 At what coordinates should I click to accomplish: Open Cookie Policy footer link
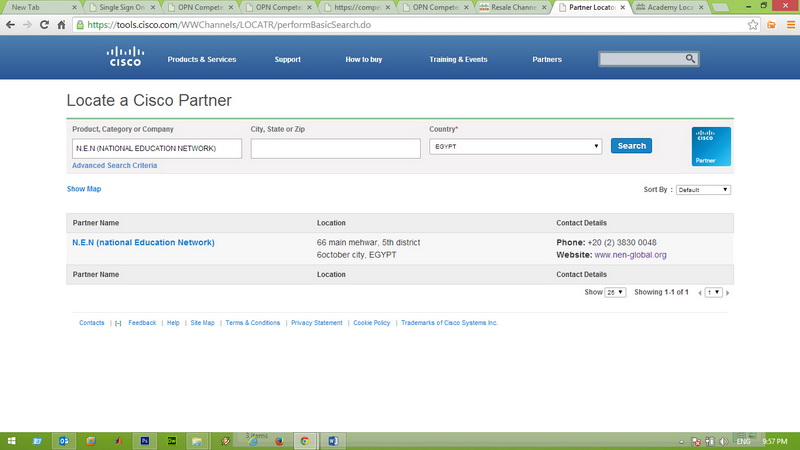371,323
